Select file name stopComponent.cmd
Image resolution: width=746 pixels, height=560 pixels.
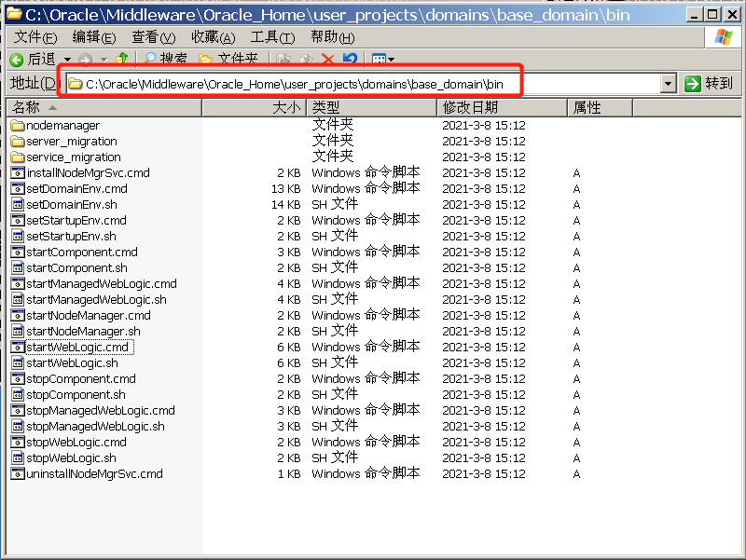pyautogui.click(x=81, y=379)
